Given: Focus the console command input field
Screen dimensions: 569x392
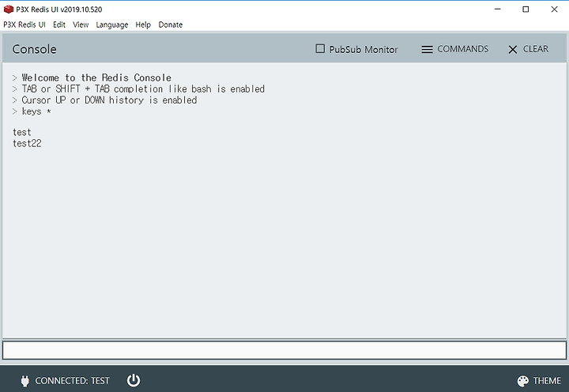Looking at the screenshot, I should [284, 350].
